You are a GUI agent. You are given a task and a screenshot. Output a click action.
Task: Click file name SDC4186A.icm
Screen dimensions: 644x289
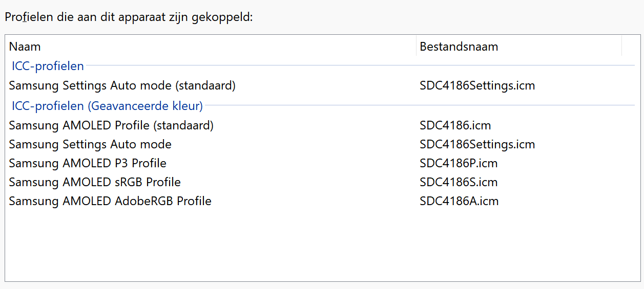[x=459, y=201]
